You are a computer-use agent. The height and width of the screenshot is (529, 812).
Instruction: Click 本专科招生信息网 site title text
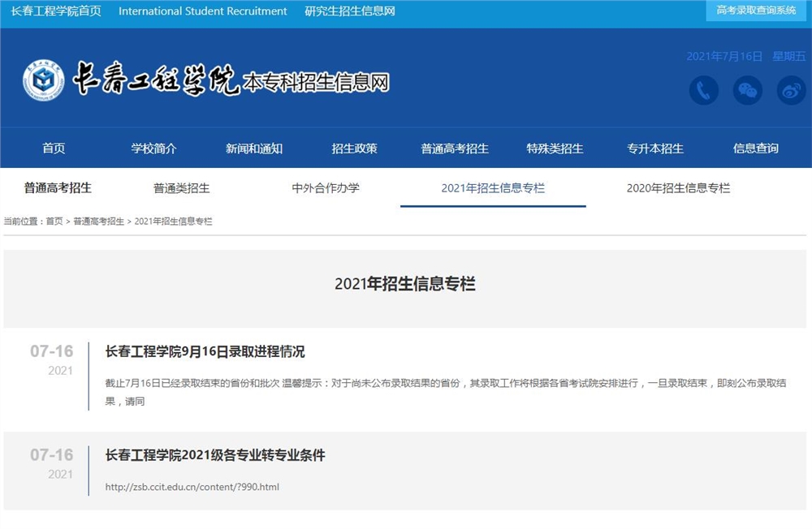(317, 82)
